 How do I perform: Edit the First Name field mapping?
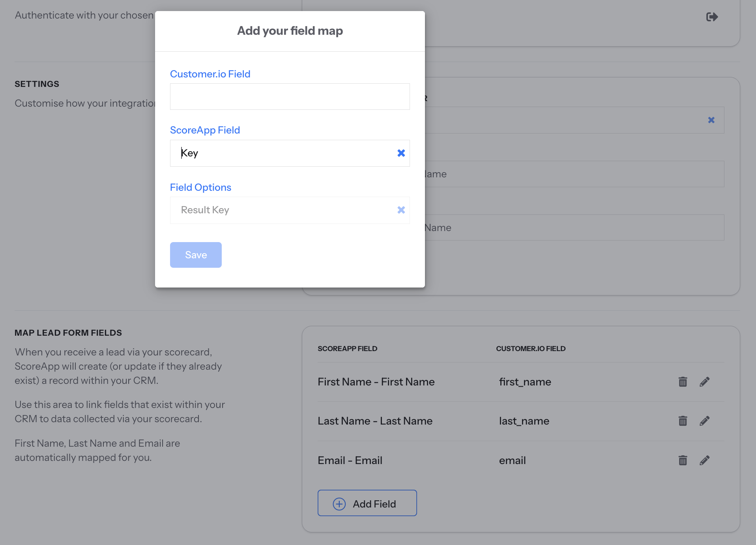point(705,382)
